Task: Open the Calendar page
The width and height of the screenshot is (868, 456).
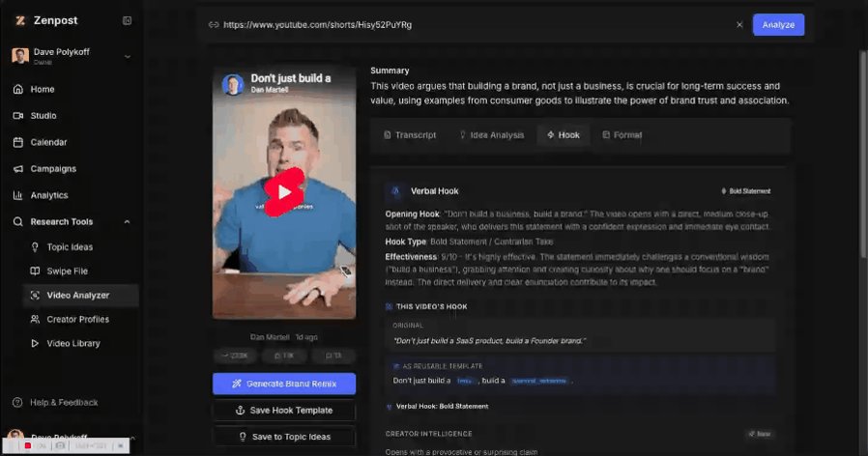Action: pyautogui.click(x=48, y=142)
